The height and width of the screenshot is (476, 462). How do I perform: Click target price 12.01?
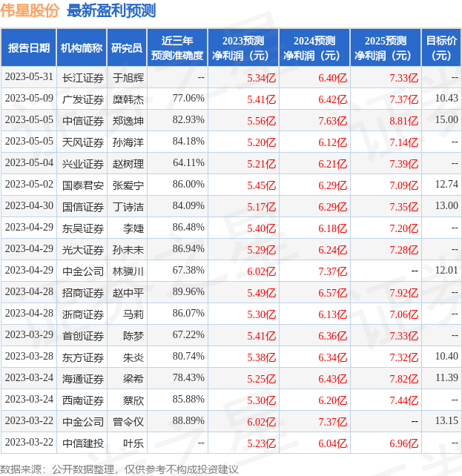pyautogui.click(x=446, y=271)
